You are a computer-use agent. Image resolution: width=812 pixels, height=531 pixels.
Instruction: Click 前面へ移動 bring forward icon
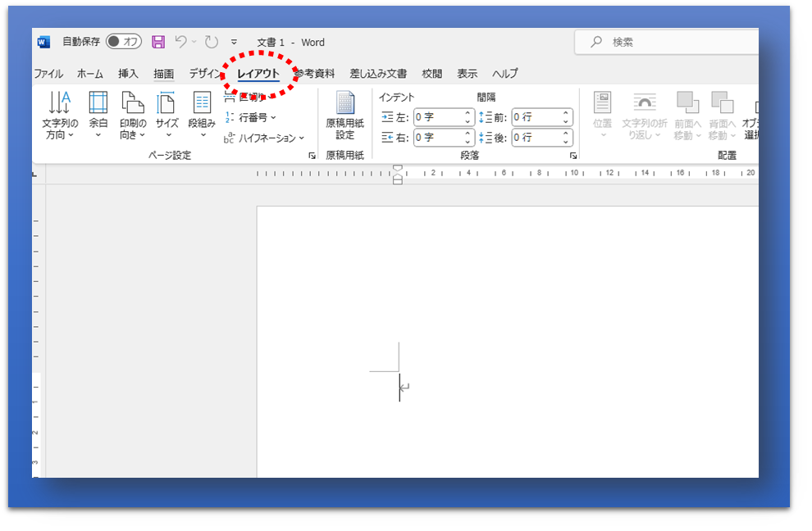tap(687, 102)
